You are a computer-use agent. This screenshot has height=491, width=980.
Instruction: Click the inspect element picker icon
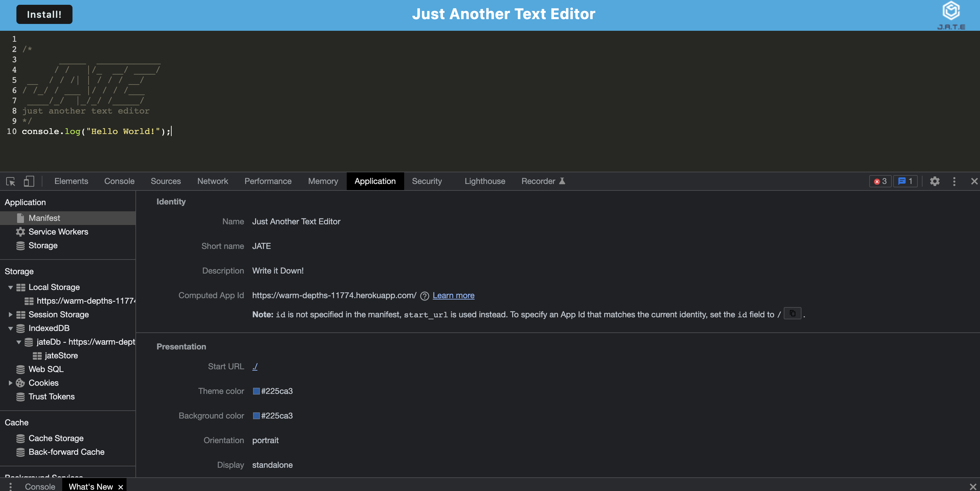pos(11,182)
